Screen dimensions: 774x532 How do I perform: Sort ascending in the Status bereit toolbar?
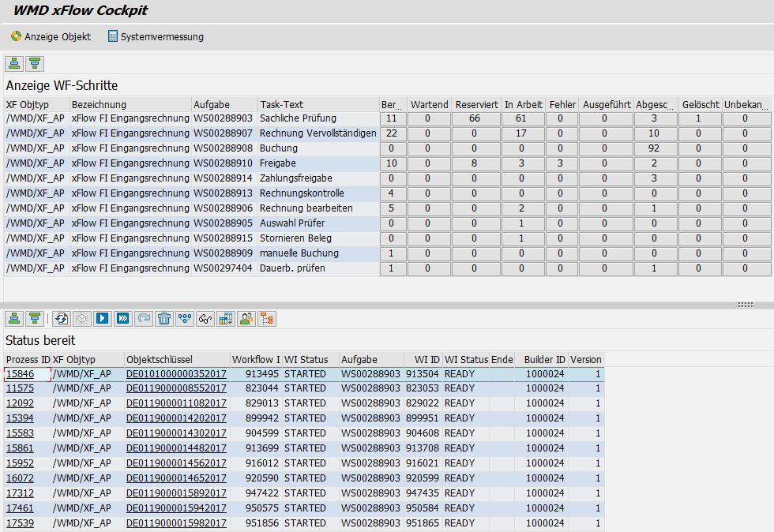(14, 319)
